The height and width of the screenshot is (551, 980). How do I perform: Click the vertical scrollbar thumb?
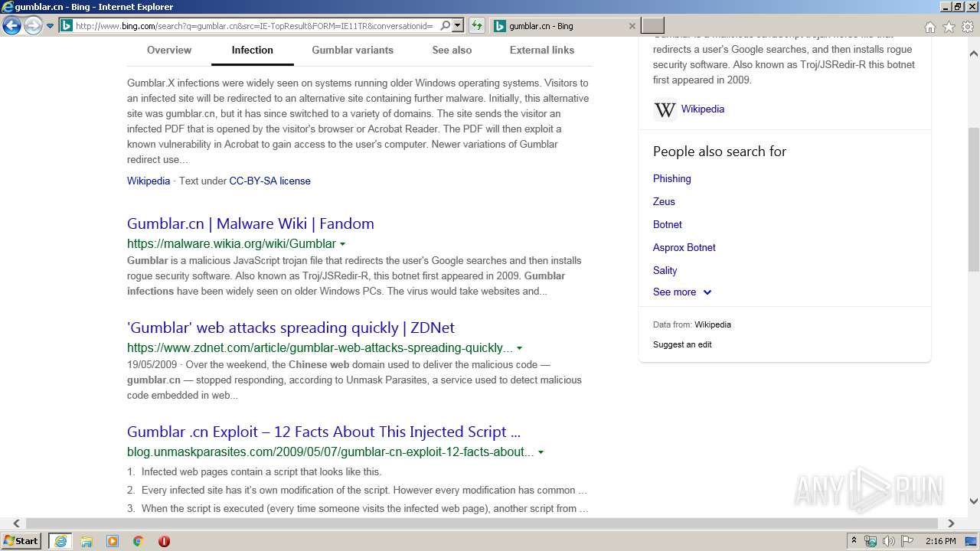click(973, 199)
